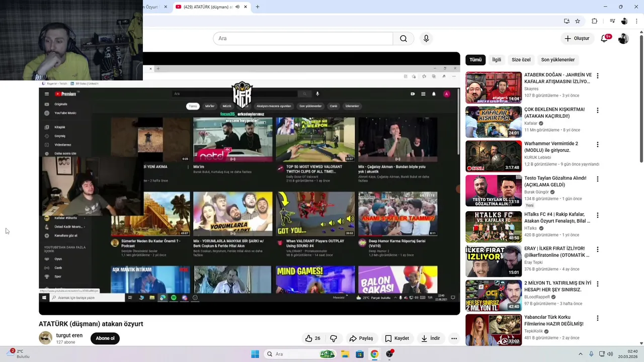This screenshot has width=644, height=362.
Task: Click the Windows taskbar Ara search box
Action: (x=301, y=354)
